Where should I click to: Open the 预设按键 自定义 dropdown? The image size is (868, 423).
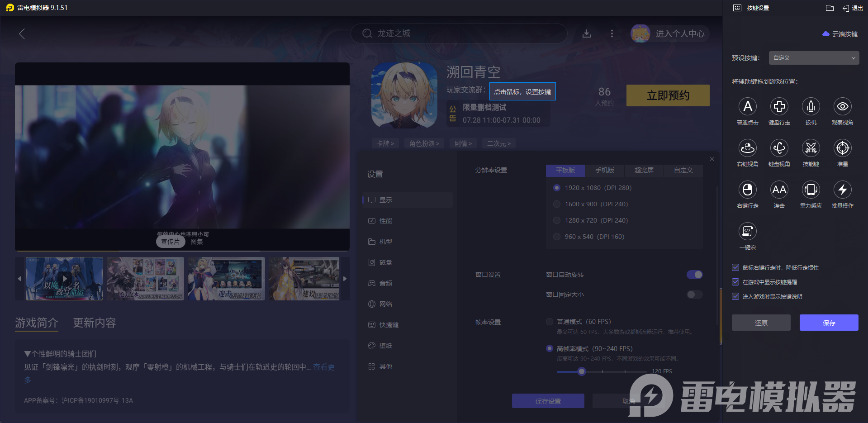814,58
